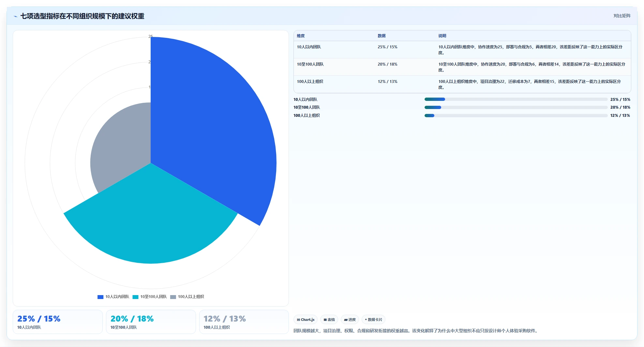The width and height of the screenshot is (644, 347).
Task: Toggle the cyan 10至100人团队 legend swatch
Action: 135,297
